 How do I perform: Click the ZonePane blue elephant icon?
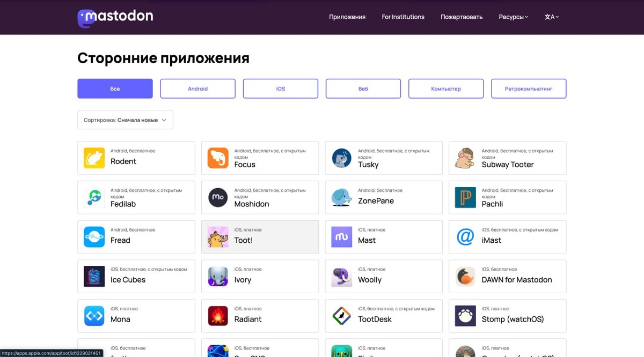click(x=342, y=198)
